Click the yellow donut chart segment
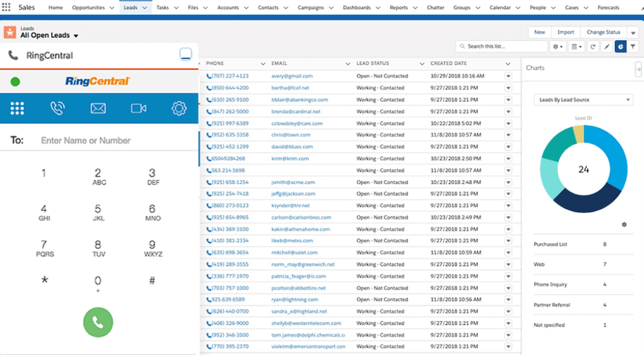The height and width of the screenshot is (355, 644). click(x=578, y=134)
